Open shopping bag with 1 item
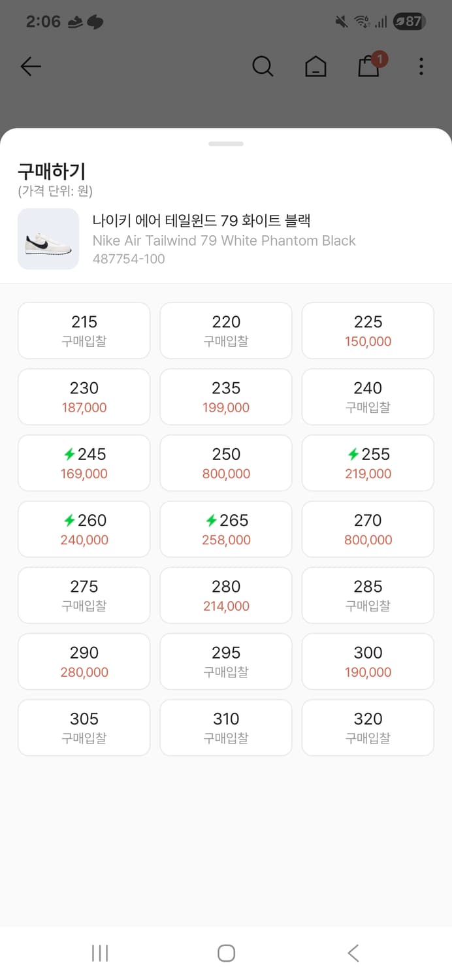Image resolution: width=452 pixels, height=980 pixels. (x=369, y=66)
